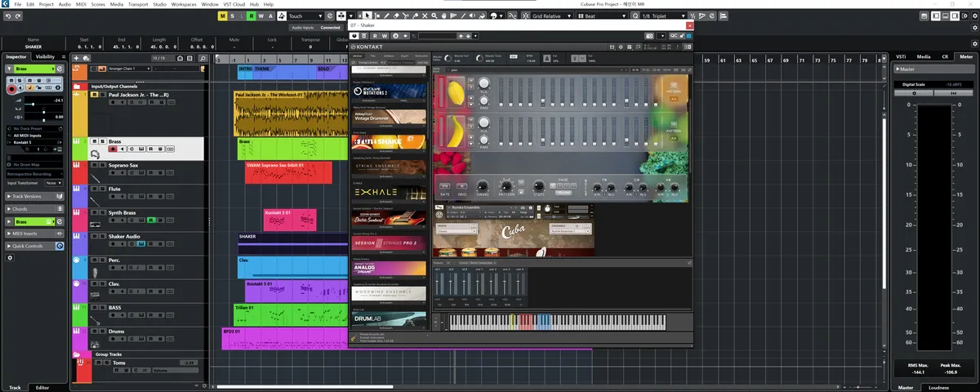Click the SWAM Soprano Sax 64bit 01 part
This screenshot has width=980, height=392.
(288, 172)
